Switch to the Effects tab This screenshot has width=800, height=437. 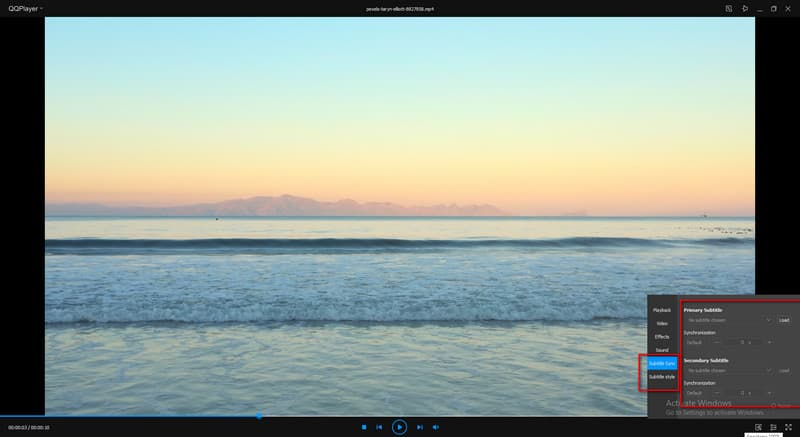click(662, 337)
